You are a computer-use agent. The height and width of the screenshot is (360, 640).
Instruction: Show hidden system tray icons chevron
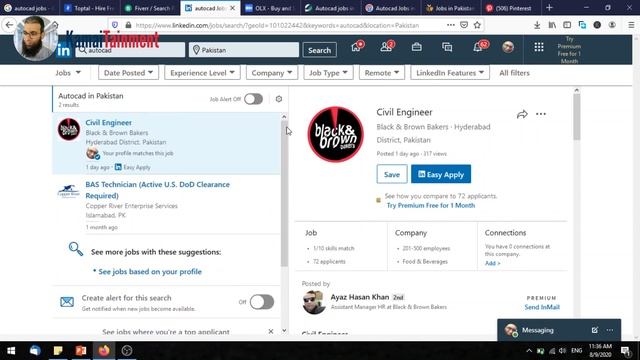529,351
